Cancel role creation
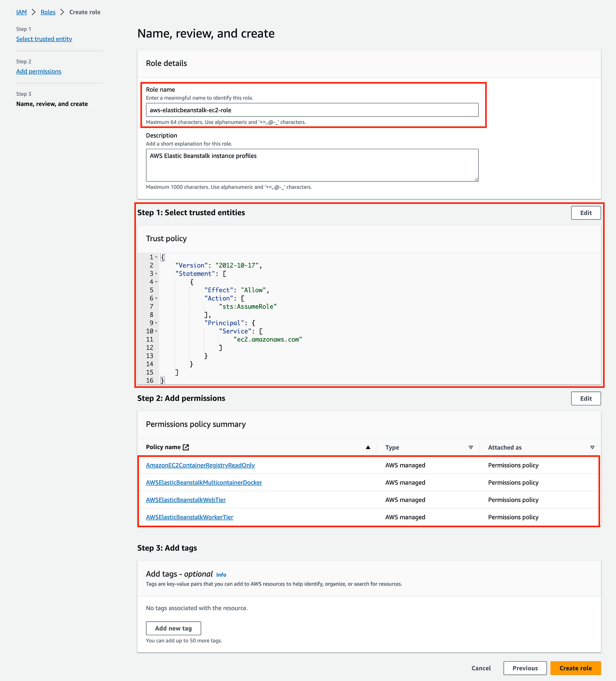The height and width of the screenshot is (681, 616). point(481,668)
